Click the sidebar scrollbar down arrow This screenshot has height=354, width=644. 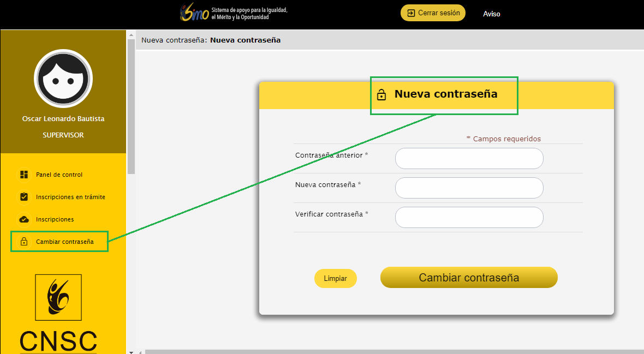pyautogui.click(x=131, y=351)
